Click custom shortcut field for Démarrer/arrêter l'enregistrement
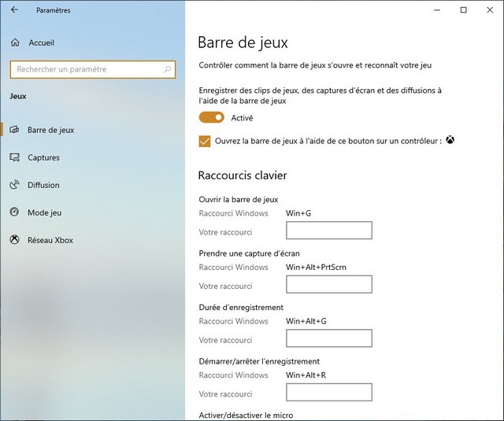 tap(328, 393)
